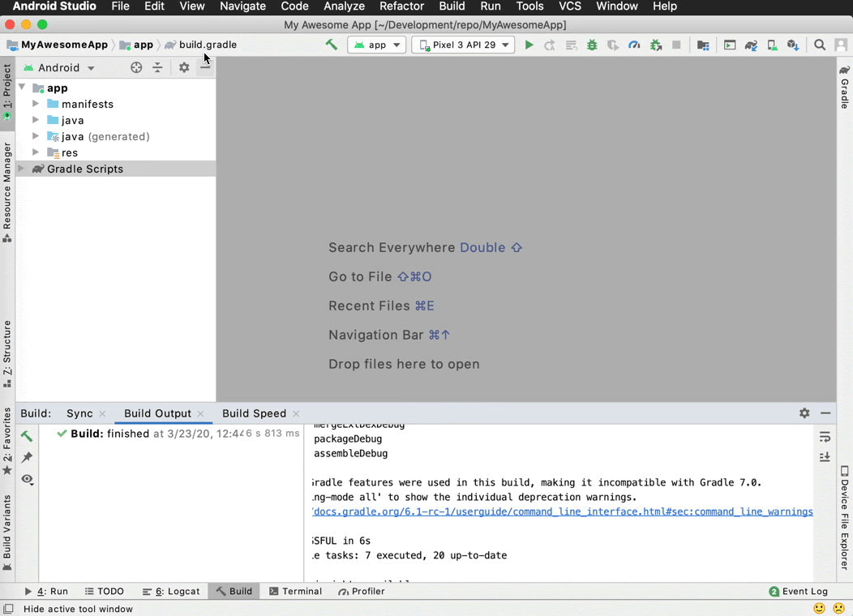The width and height of the screenshot is (853, 616).
Task: Open Search Everywhere magnifier icon
Action: point(820,45)
